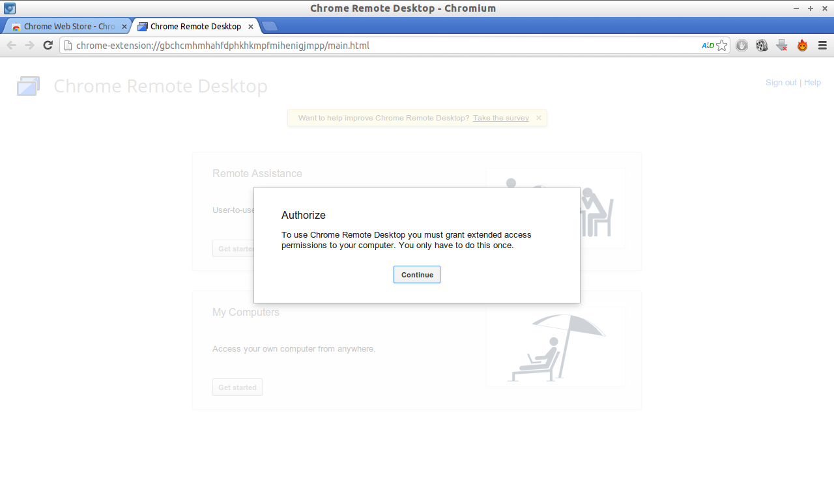Click 'Access your own computer from anywhere.' text
Screen dimensions: 834x504
294,349
